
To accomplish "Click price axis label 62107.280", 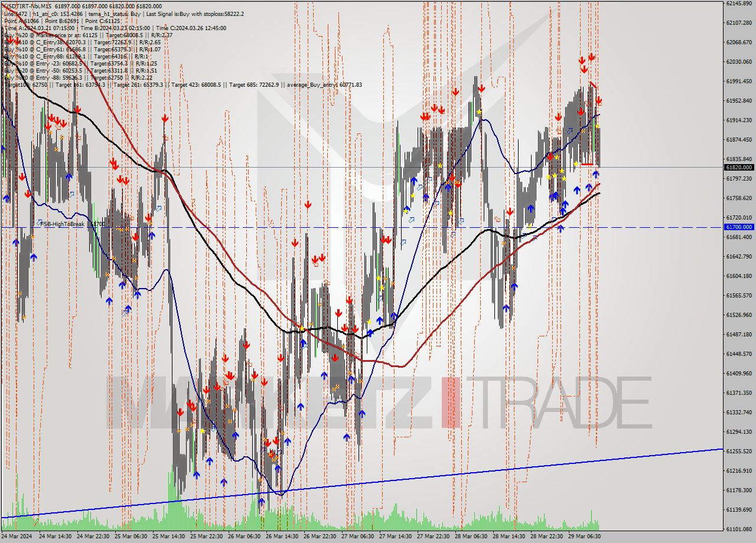I will click(x=740, y=22).
